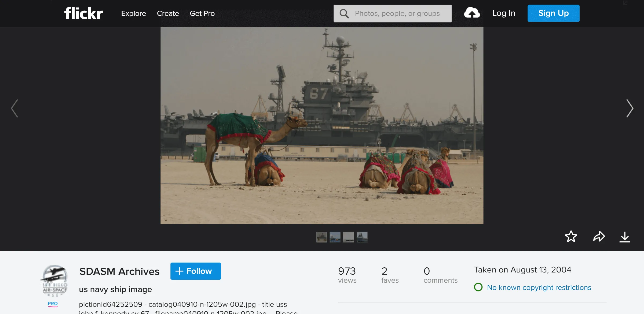This screenshot has width=644, height=314.
Task: Open the SDASM Archives avatar
Action: [x=54, y=281]
